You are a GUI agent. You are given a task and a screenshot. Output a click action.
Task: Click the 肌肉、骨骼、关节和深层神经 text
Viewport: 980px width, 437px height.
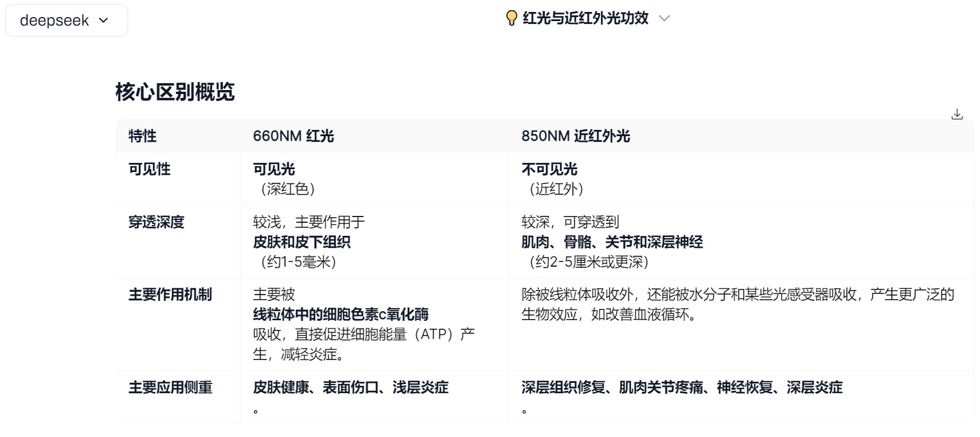[612, 242]
